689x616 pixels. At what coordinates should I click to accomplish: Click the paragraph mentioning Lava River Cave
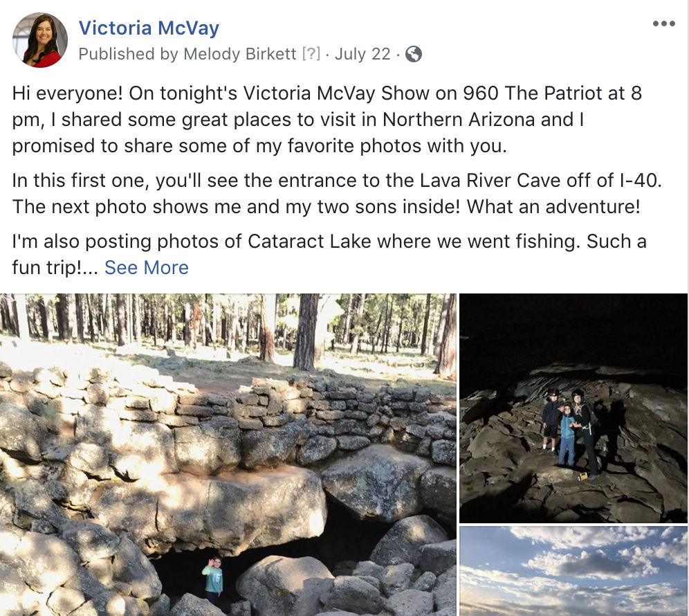tap(337, 194)
